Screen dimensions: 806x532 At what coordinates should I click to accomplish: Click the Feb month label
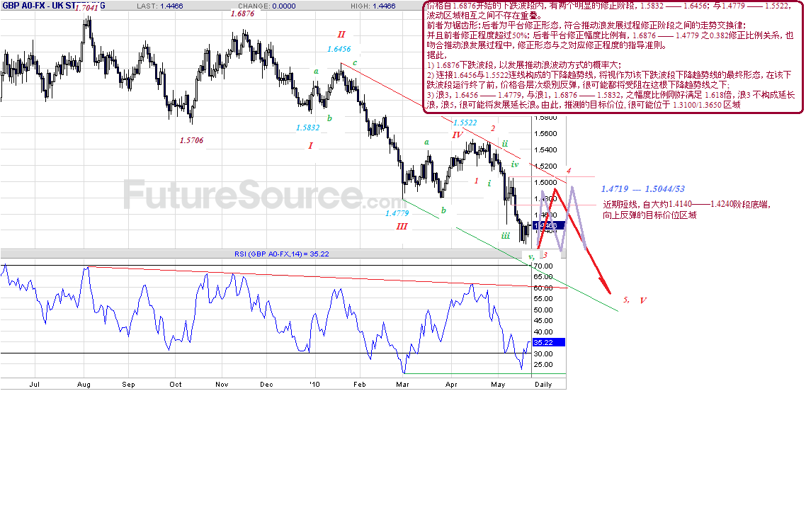click(359, 385)
